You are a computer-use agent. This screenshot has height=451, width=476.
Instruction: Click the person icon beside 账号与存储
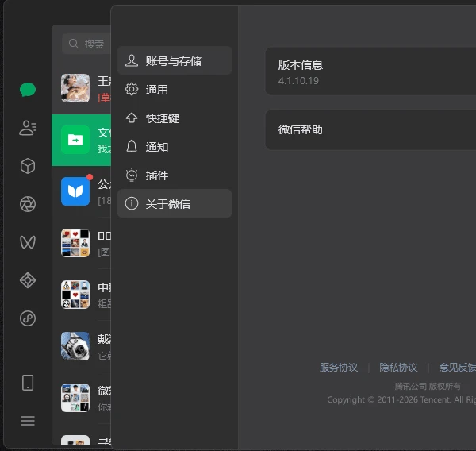132,60
